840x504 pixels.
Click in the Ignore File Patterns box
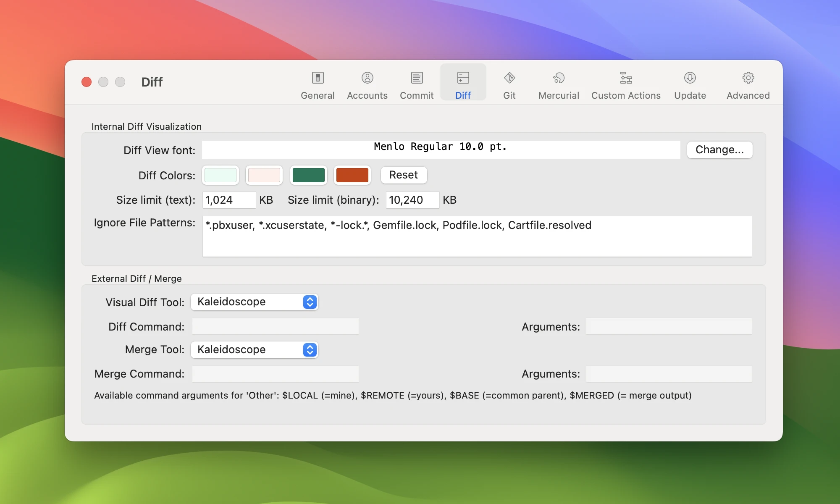coord(477,236)
